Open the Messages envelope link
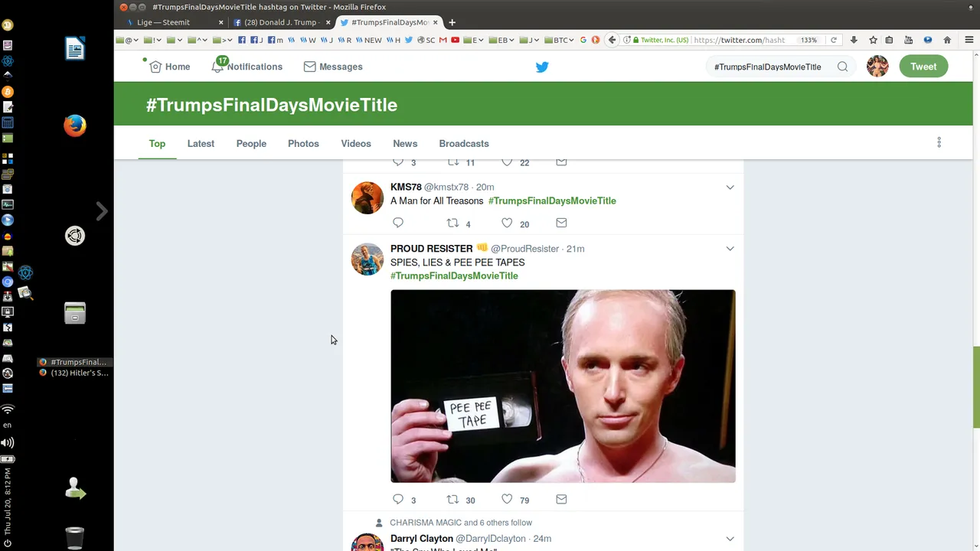This screenshot has height=551, width=980. tap(333, 67)
